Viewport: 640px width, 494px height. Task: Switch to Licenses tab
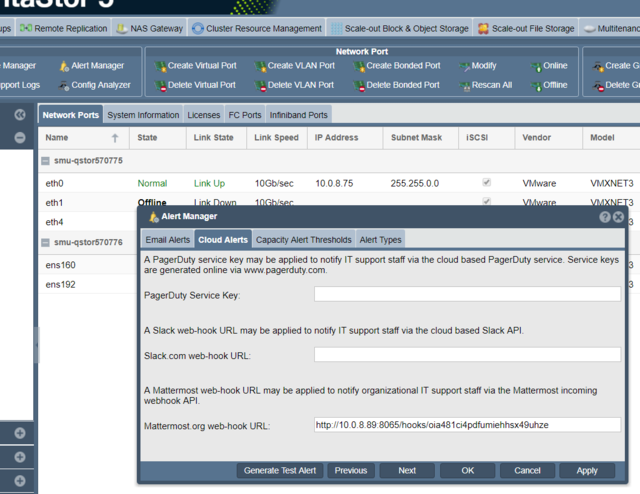pyautogui.click(x=204, y=115)
